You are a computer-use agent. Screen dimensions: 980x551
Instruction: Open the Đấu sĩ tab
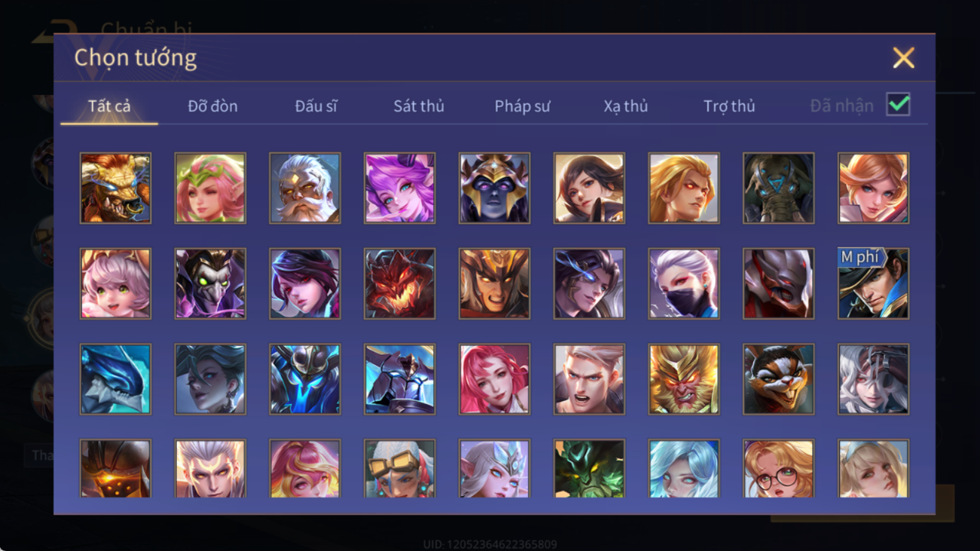pyautogui.click(x=316, y=106)
